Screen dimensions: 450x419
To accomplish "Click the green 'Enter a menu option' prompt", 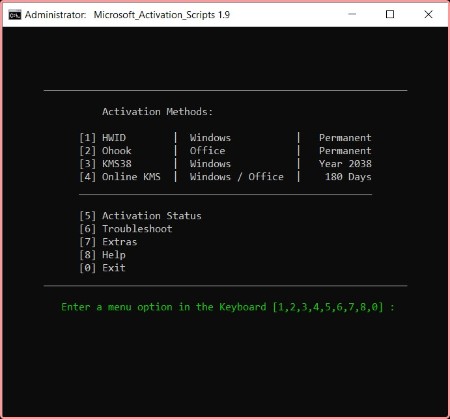I will [x=228, y=307].
